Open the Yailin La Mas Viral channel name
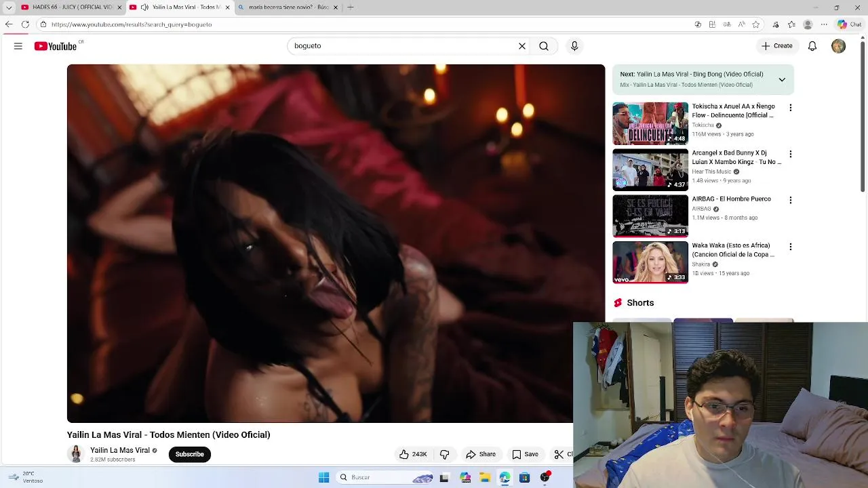The image size is (868, 488). pyautogui.click(x=120, y=450)
